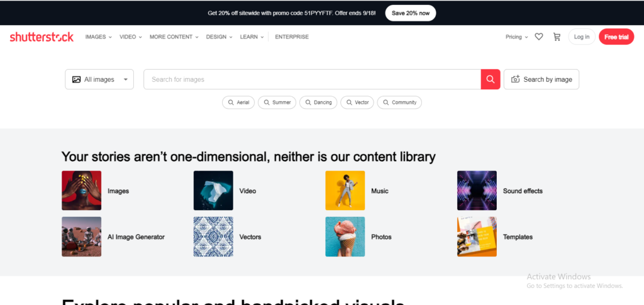Open the Templates category thumbnail
Screen dimensions: 644x305
pos(477,237)
